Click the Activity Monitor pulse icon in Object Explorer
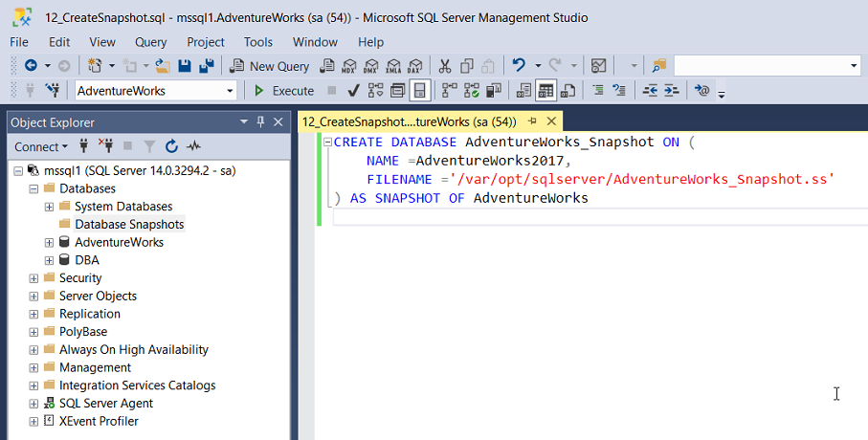 (193, 146)
